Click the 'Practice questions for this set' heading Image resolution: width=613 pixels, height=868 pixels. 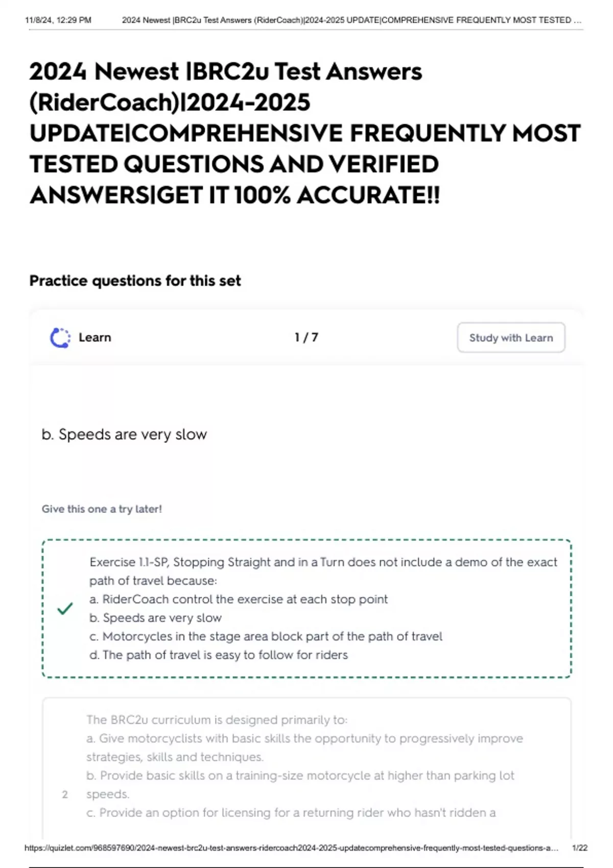coord(135,281)
